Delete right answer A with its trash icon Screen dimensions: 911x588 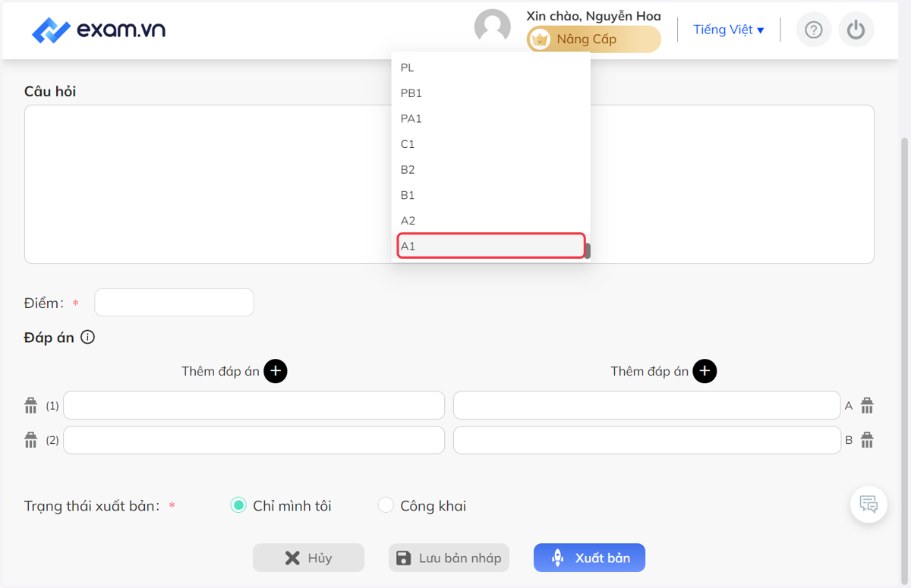[867, 405]
